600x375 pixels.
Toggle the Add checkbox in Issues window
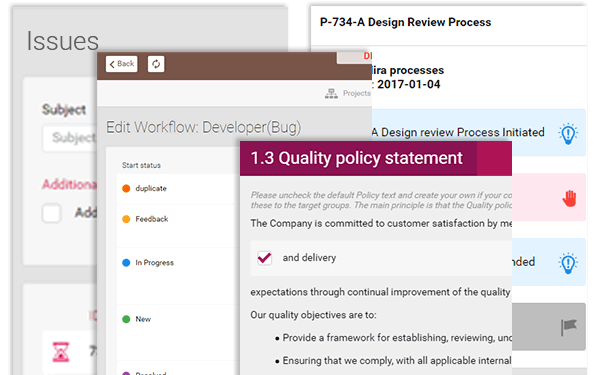[52, 213]
